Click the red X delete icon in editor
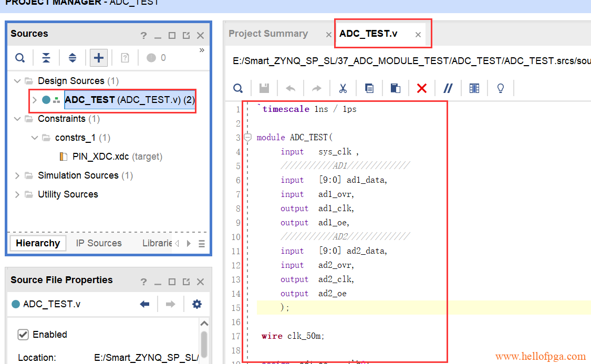Image resolution: width=591 pixels, height=364 pixels. pyautogui.click(x=421, y=88)
